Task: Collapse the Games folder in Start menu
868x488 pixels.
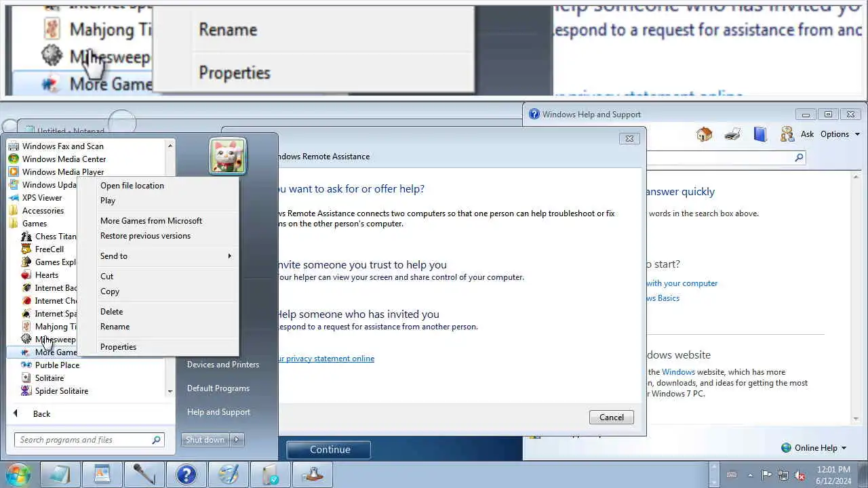Action: tap(34, 223)
